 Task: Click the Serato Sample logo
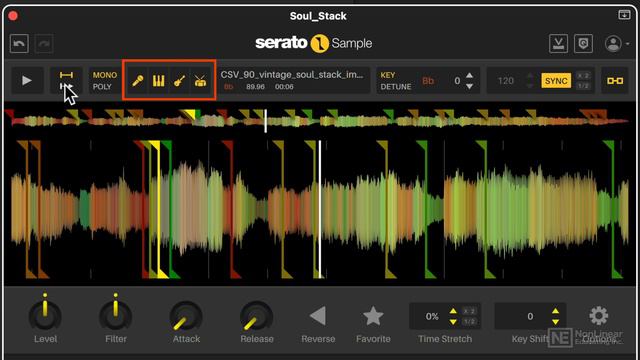[x=313, y=43]
